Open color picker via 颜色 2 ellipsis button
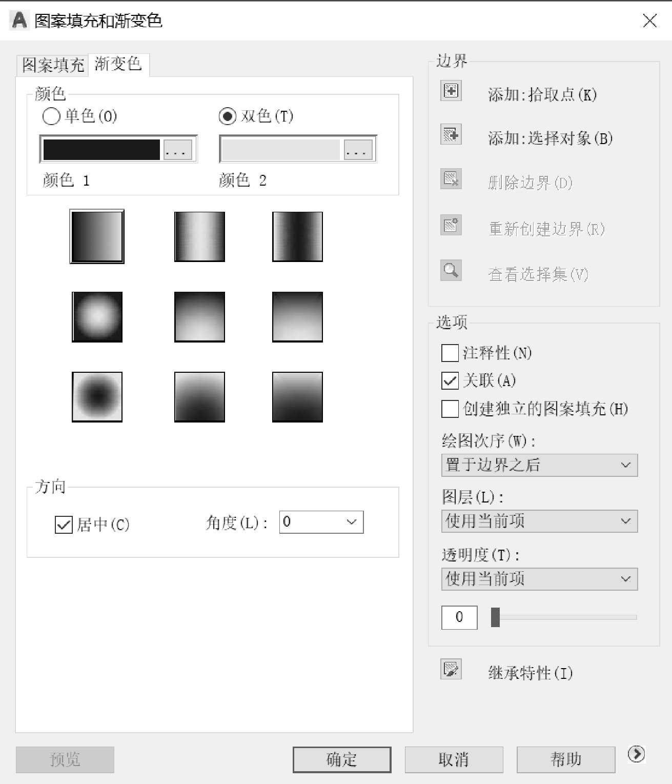 pyautogui.click(x=358, y=150)
